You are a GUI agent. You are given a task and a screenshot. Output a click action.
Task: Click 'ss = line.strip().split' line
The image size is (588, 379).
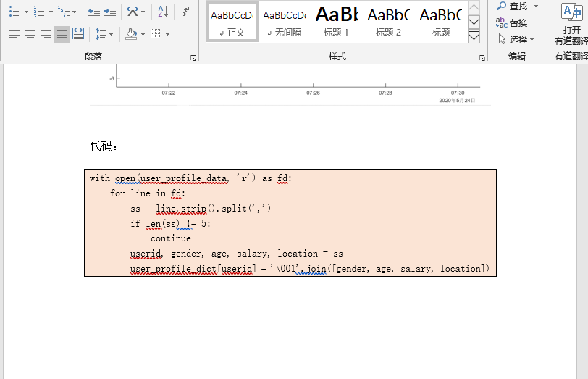(x=201, y=208)
